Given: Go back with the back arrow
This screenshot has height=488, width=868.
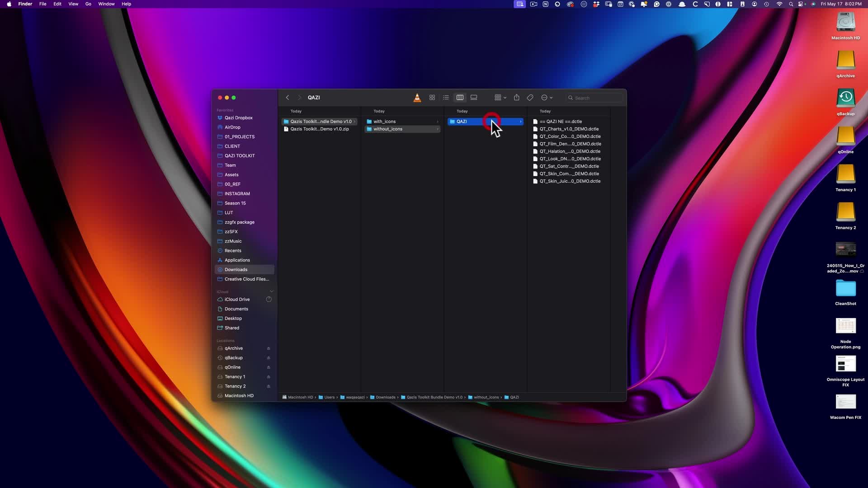Looking at the screenshot, I should (x=288, y=98).
